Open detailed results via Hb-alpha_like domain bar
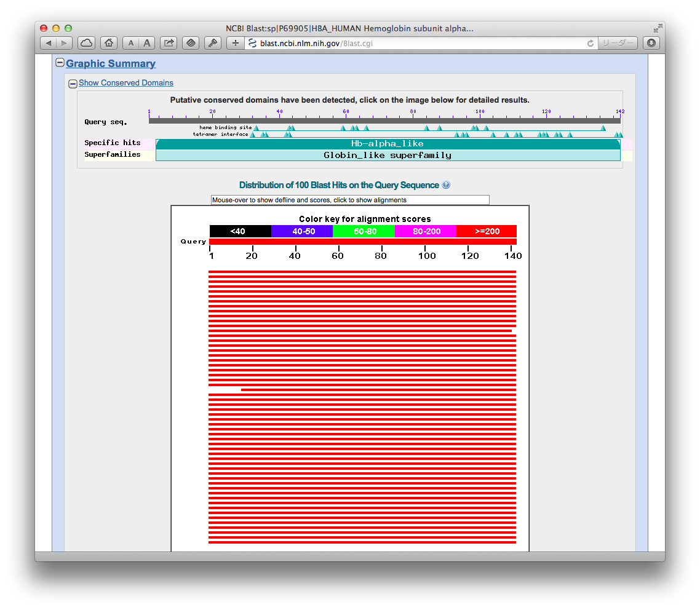Viewport: 700px width, 610px height. pos(388,143)
